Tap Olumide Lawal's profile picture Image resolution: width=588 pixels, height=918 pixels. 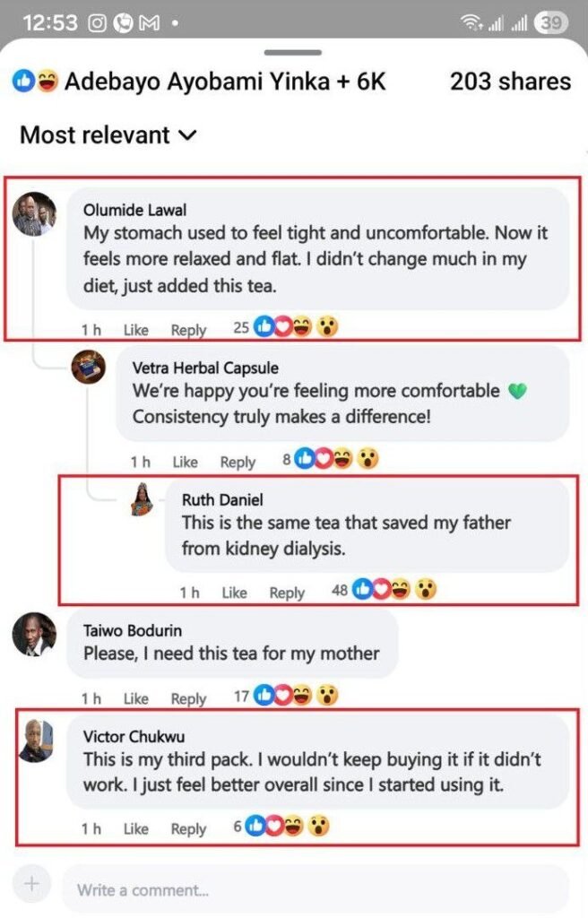(35, 214)
